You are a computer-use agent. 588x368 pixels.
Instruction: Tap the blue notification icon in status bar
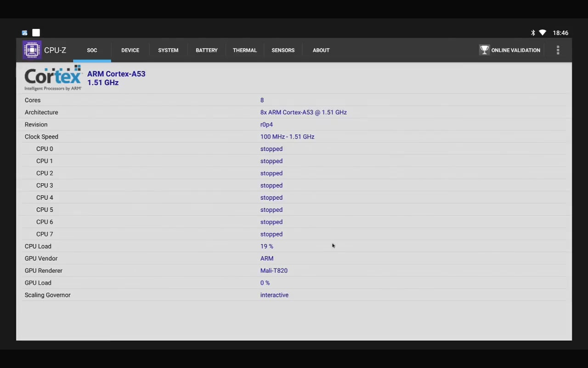point(24,33)
